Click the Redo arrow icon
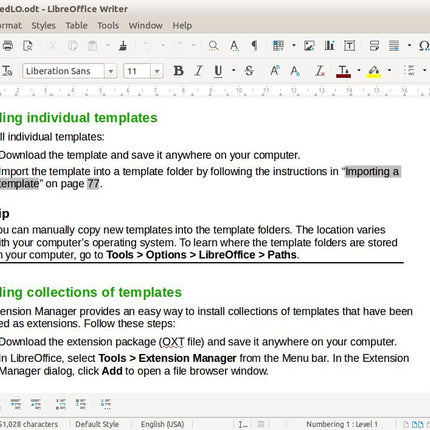This screenshot has height=430, width=430. point(179,45)
